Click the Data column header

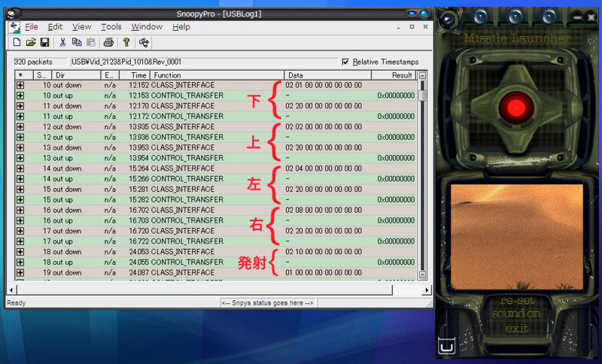[x=328, y=75]
